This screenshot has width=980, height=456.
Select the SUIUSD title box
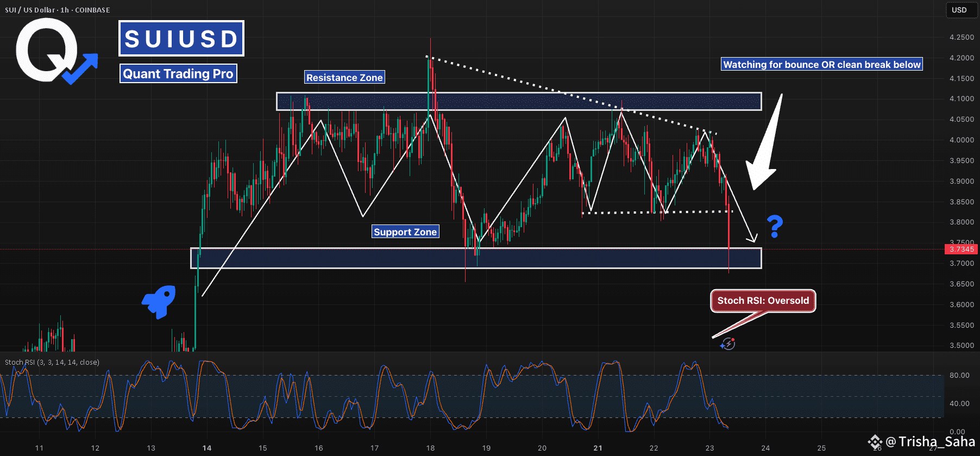tap(181, 39)
